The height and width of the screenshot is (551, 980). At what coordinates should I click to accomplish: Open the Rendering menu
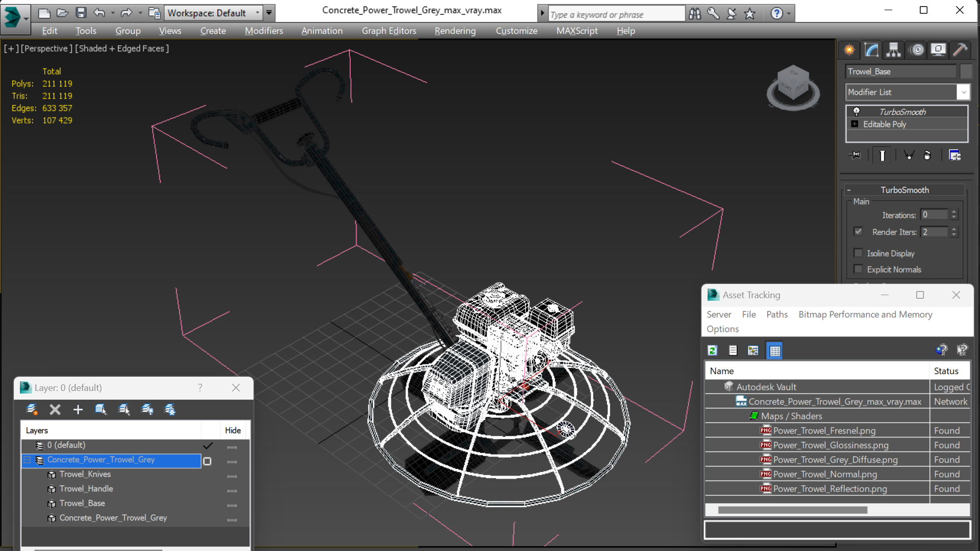[455, 31]
